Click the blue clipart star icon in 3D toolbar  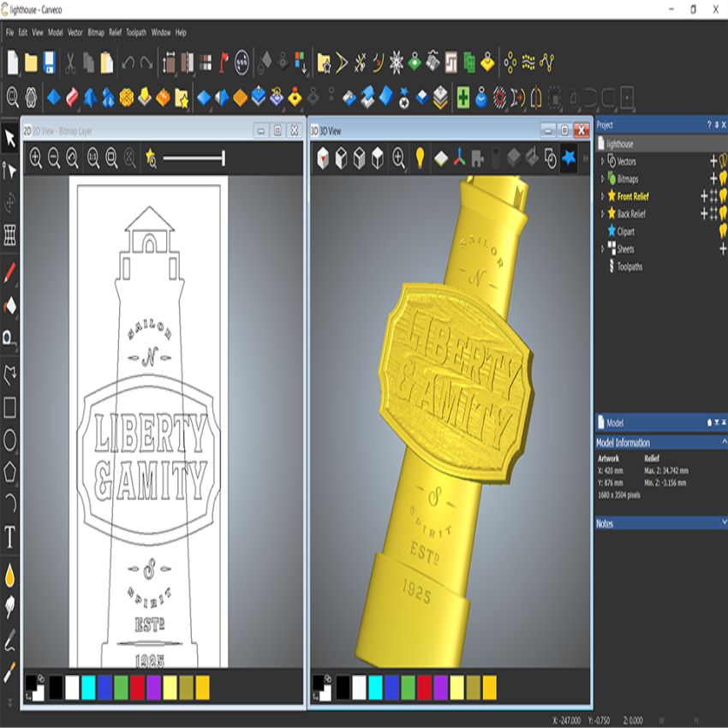pos(569,158)
